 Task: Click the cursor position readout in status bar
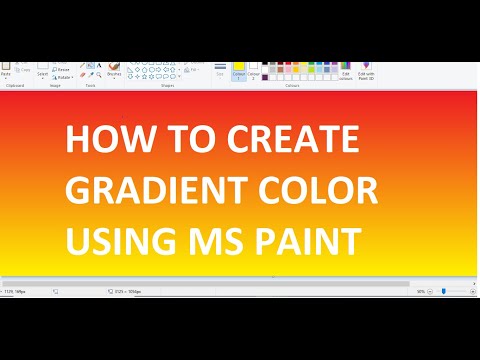pyautogui.click(x=14, y=291)
